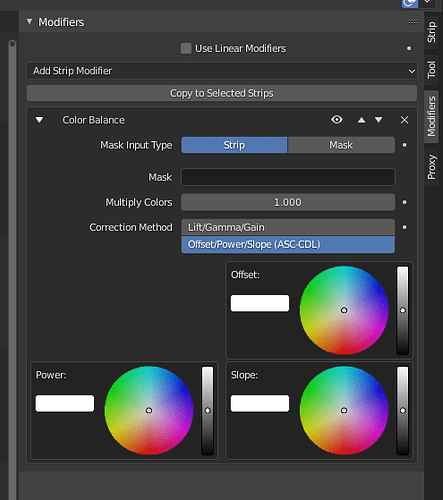The width and height of the screenshot is (443, 500).
Task: Switch to the Proxy sidebar tab
Action: tap(431, 167)
